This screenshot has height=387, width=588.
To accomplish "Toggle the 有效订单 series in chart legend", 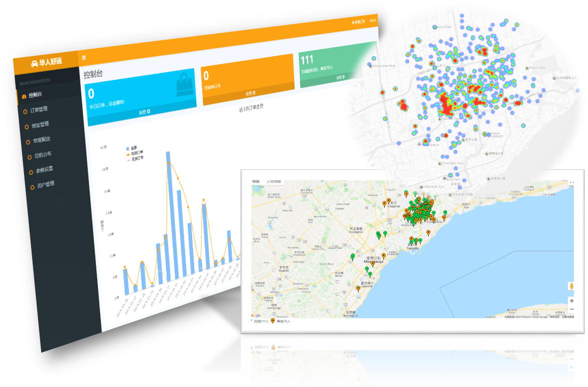I will coord(134,153).
